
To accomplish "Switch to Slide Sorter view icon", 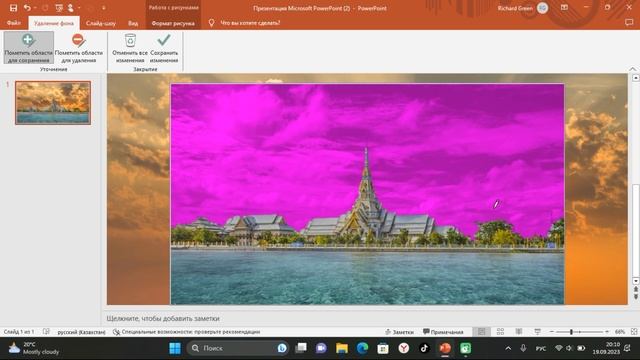I will (500, 332).
